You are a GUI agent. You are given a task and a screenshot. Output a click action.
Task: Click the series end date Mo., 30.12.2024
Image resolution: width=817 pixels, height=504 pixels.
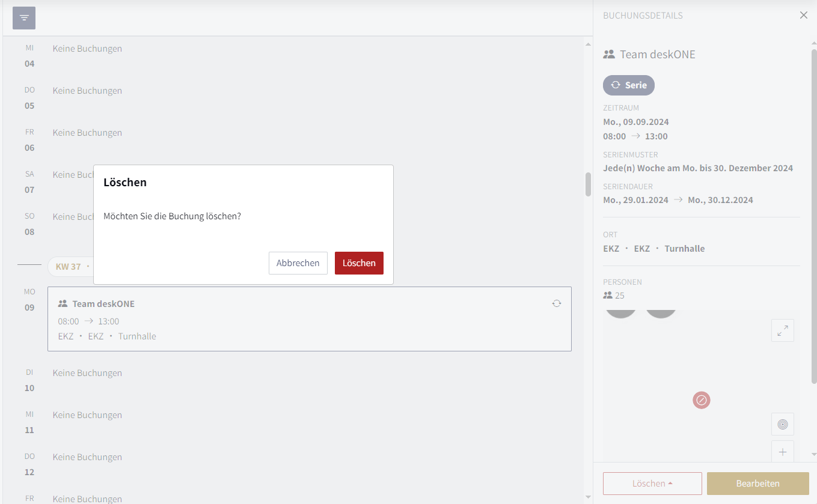[720, 200]
